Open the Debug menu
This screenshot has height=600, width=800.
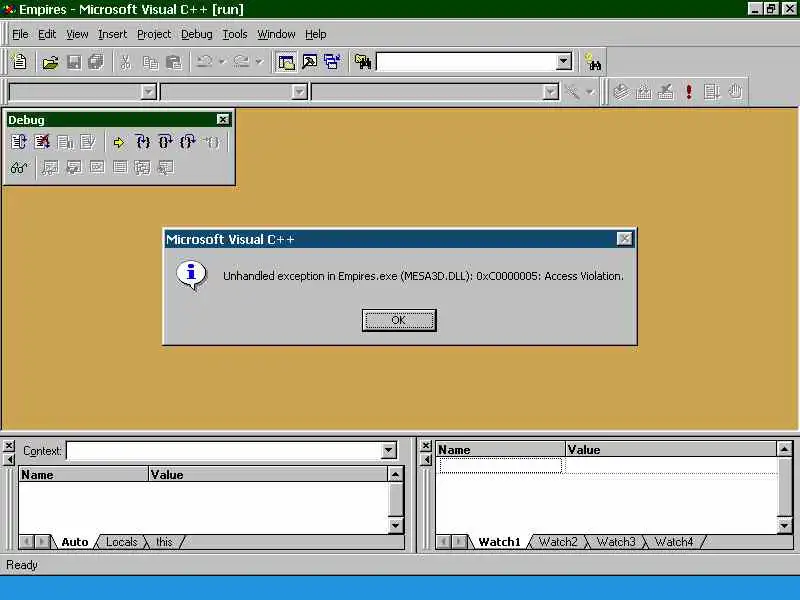[x=196, y=34]
